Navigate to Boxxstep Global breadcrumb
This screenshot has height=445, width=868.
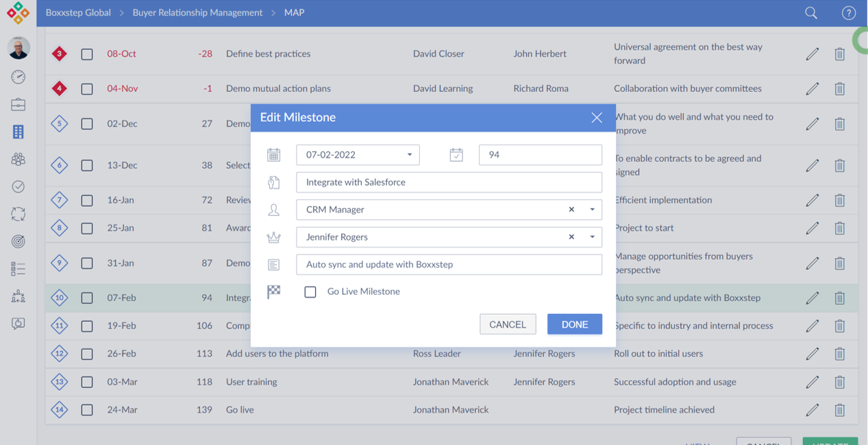click(78, 13)
